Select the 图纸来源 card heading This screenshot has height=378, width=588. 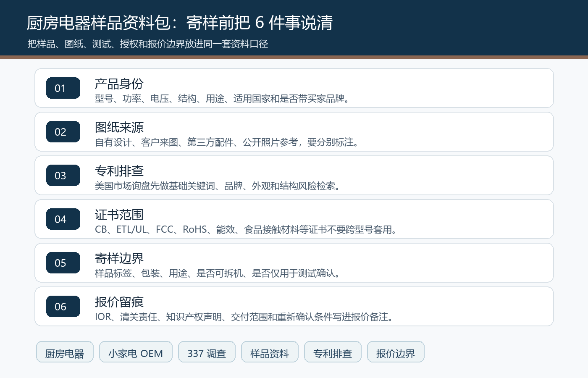pyautogui.click(x=119, y=128)
